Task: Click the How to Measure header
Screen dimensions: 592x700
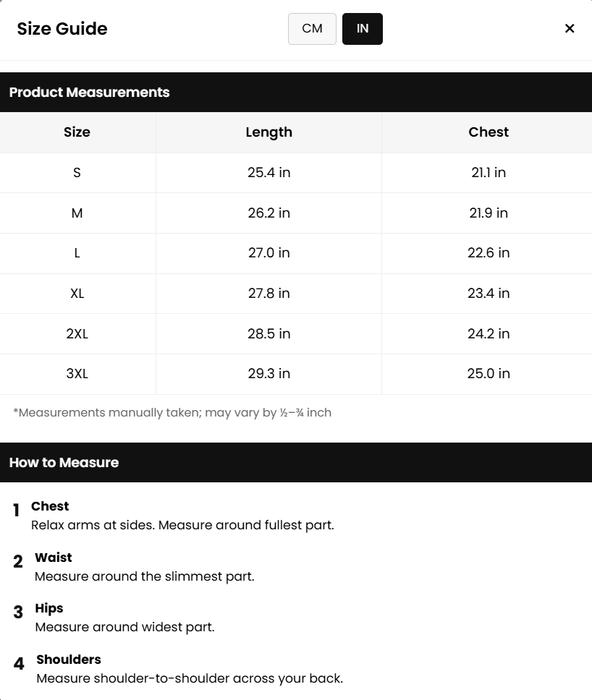Action: point(64,463)
